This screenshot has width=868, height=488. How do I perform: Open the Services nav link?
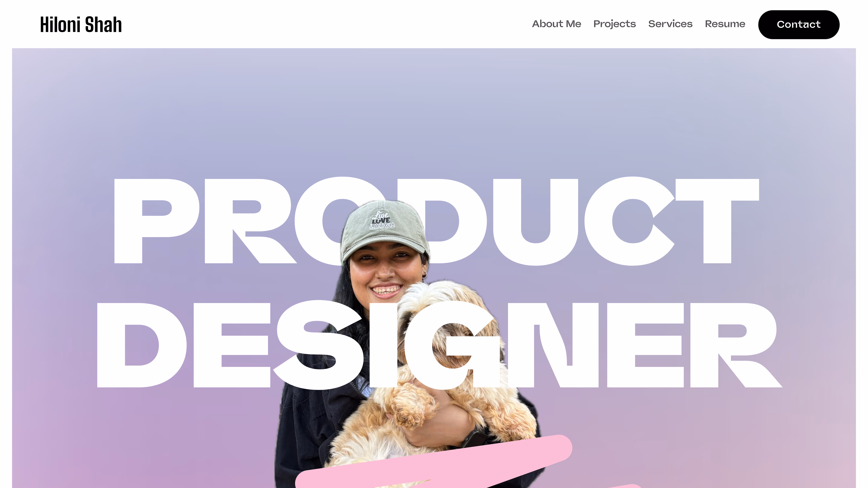[x=670, y=24]
